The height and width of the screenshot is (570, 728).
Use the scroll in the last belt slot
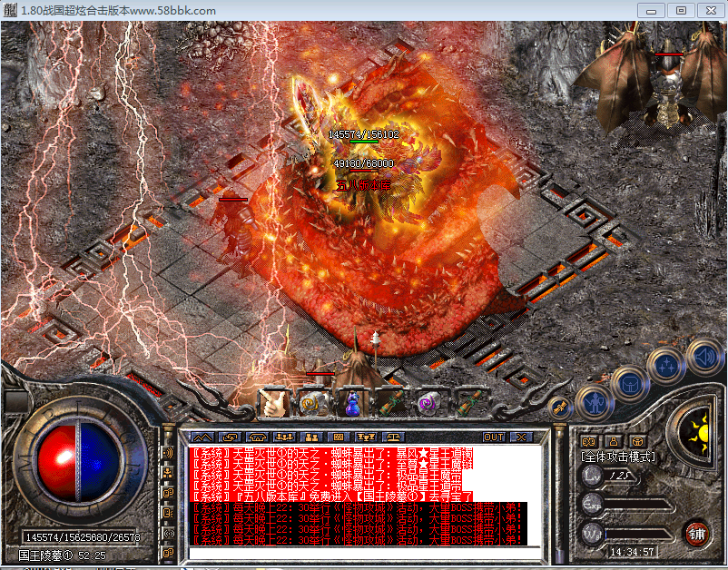point(470,403)
